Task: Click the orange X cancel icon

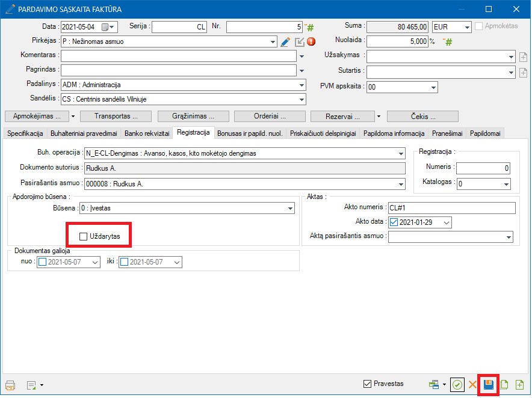Action: [472, 385]
